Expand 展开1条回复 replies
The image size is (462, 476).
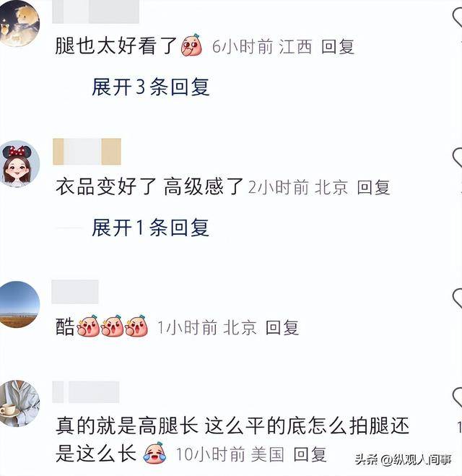click(x=151, y=228)
